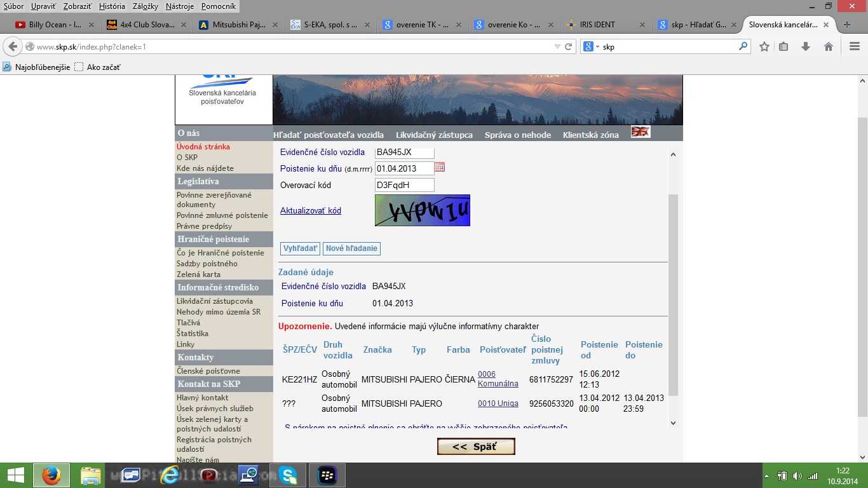
Task: Open the Súbor menu
Action: [14, 6]
